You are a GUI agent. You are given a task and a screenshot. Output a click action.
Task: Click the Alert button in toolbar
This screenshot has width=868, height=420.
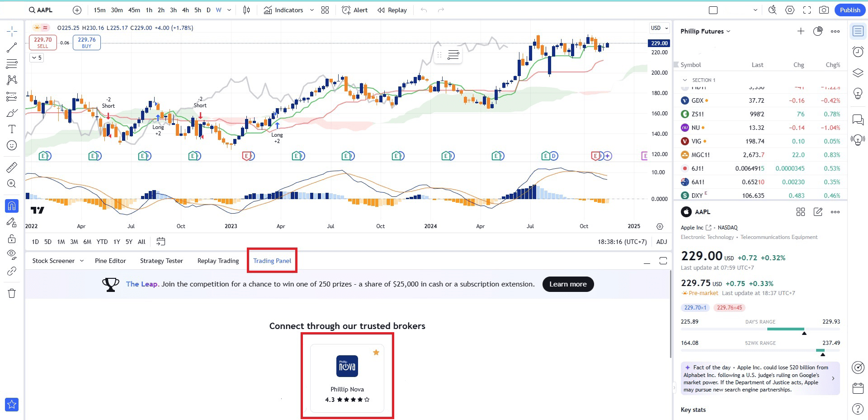click(x=355, y=10)
